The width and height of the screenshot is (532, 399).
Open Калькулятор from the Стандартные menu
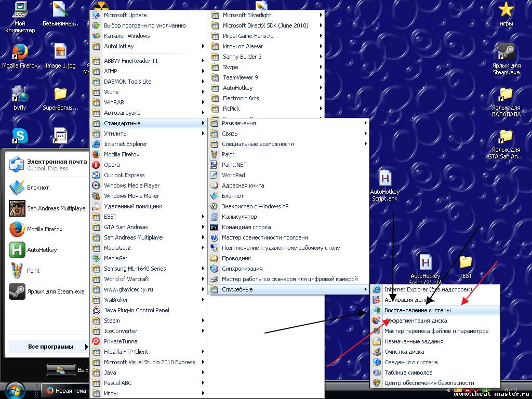coord(239,217)
